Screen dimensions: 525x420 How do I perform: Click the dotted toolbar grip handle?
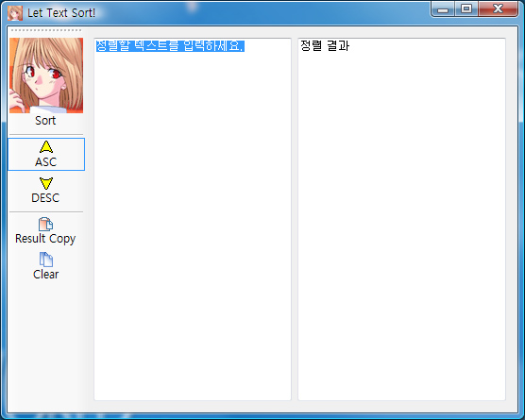[x=46, y=30]
